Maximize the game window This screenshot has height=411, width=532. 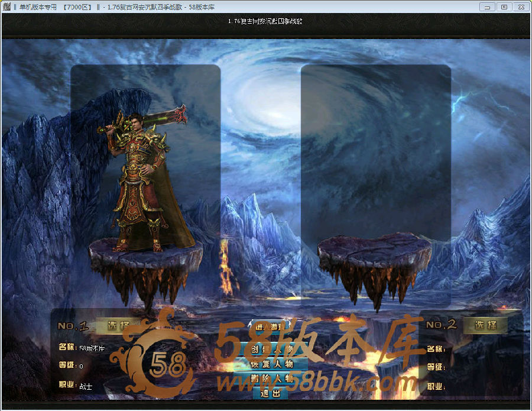(504, 7)
